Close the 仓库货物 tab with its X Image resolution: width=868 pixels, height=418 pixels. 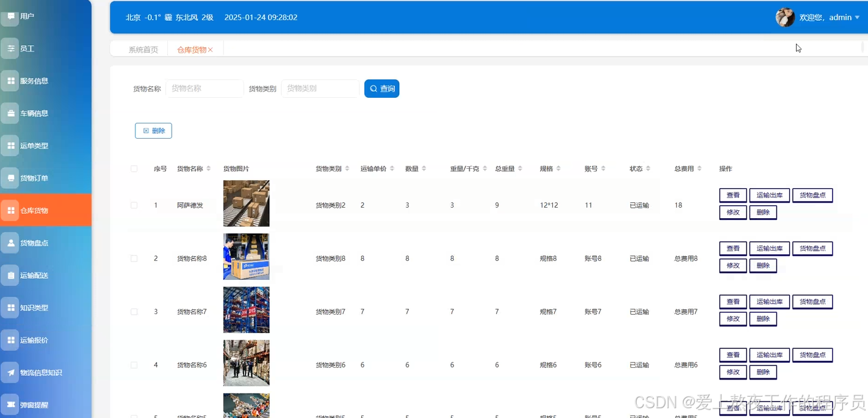pos(211,50)
